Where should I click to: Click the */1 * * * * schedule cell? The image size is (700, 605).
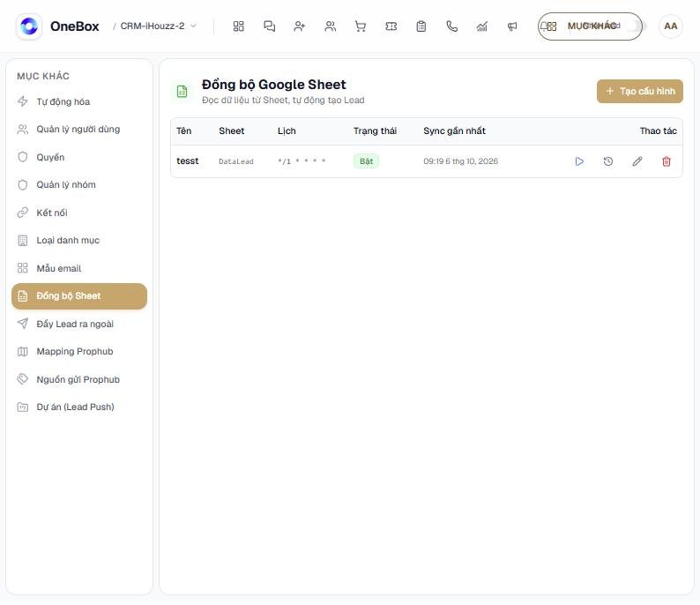pos(302,161)
